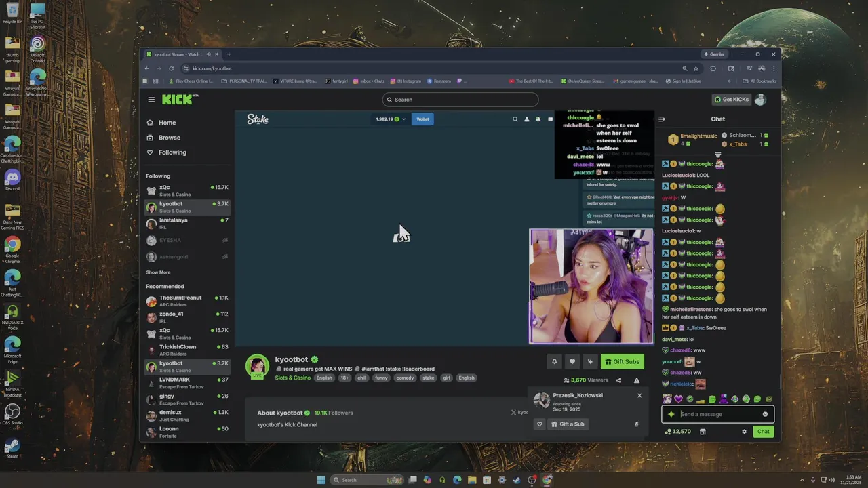Reload the kick.com page
The width and height of the screenshot is (868, 488).
pos(171,68)
